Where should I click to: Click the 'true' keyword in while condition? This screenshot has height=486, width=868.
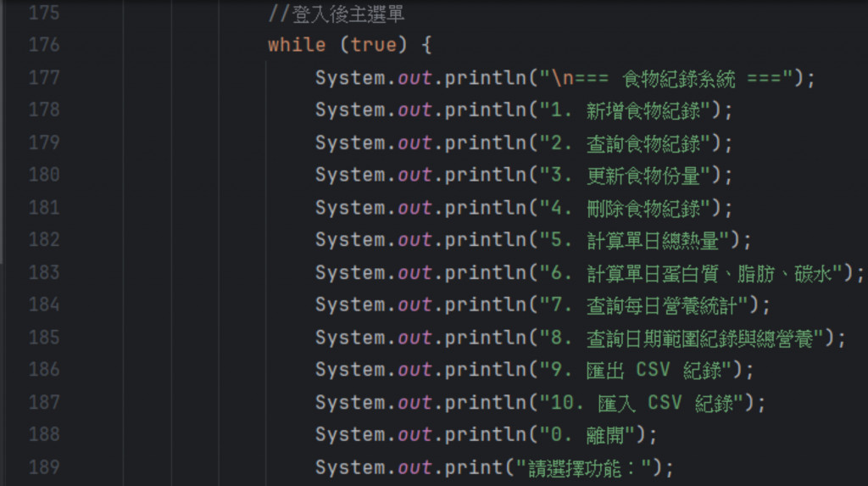click(374, 45)
